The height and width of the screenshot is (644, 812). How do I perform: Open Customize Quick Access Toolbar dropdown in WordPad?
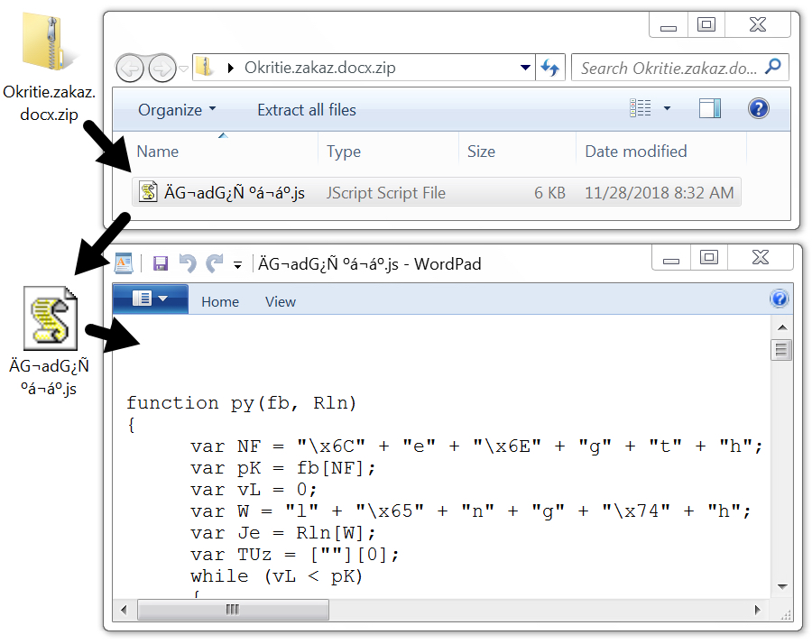click(237, 265)
